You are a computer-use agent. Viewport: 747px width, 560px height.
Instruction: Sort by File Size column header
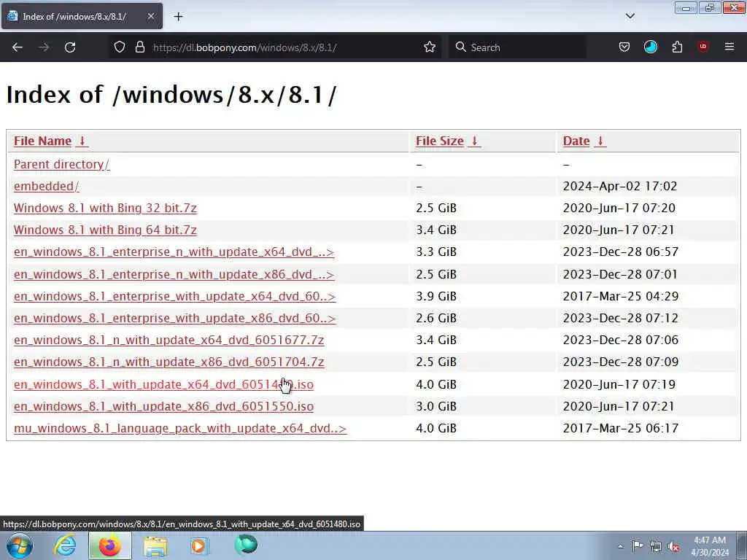coord(440,141)
